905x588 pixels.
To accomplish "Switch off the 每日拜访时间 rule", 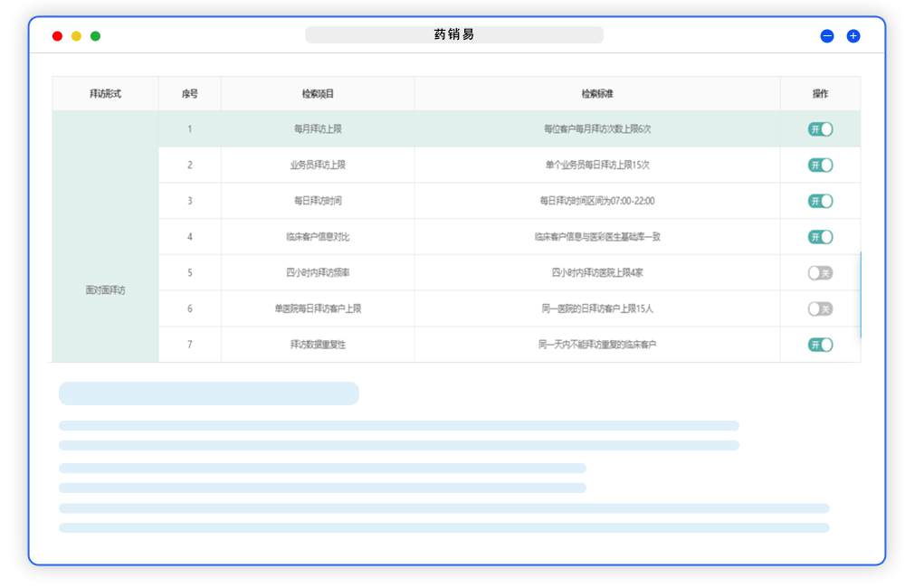I will 820,201.
